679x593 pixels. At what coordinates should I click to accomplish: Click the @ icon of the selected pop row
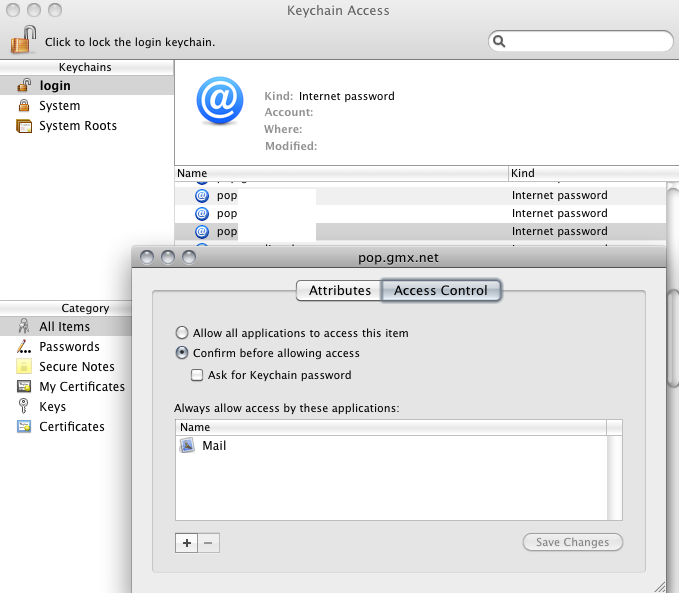point(202,231)
